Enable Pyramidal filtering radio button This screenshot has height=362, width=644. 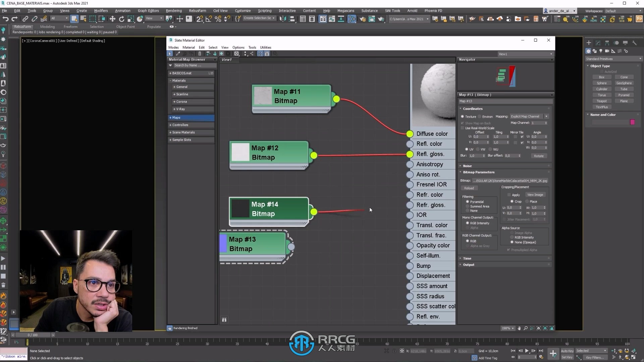click(x=468, y=201)
